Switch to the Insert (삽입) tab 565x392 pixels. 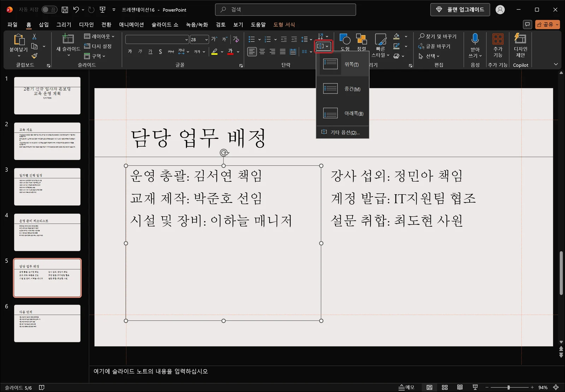tap(44, 24)
